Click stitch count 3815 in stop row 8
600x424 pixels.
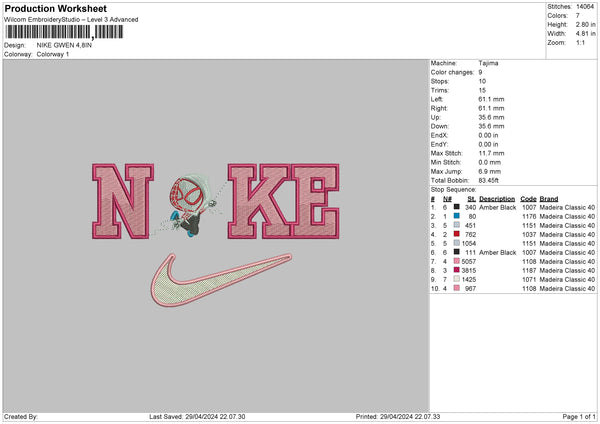[469, 271]
